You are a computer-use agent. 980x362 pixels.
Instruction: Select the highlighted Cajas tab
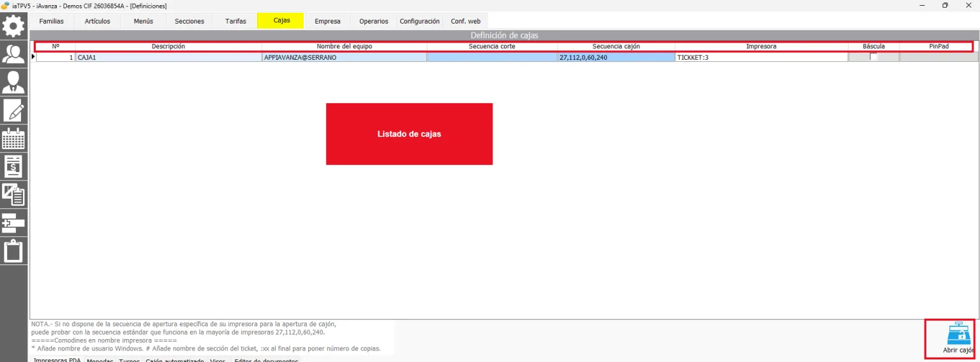[281, 20]
